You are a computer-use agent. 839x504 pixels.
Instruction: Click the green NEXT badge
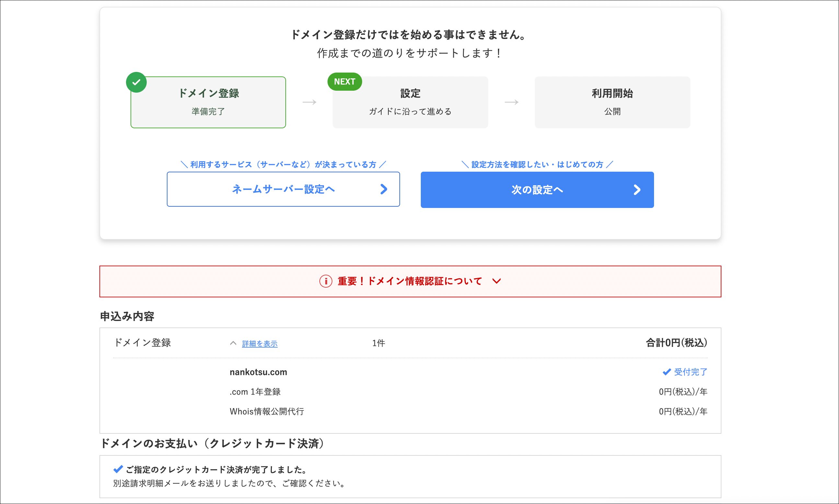tap(344, 82)
